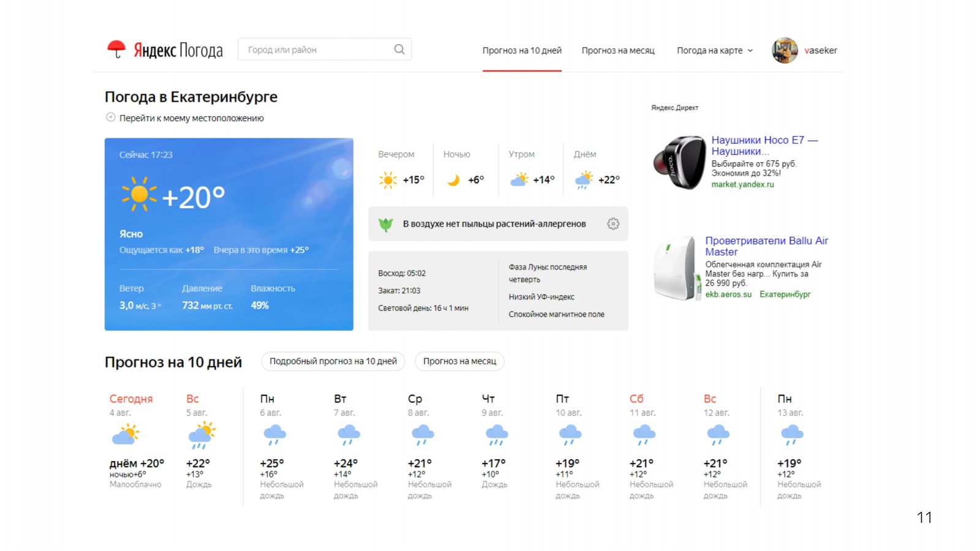
Task: Click the night moon weather icon
Action: 453,180
